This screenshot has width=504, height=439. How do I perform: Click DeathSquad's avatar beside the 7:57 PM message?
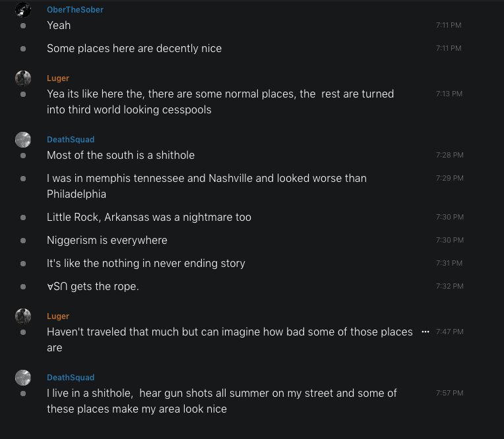pos(23,378)
